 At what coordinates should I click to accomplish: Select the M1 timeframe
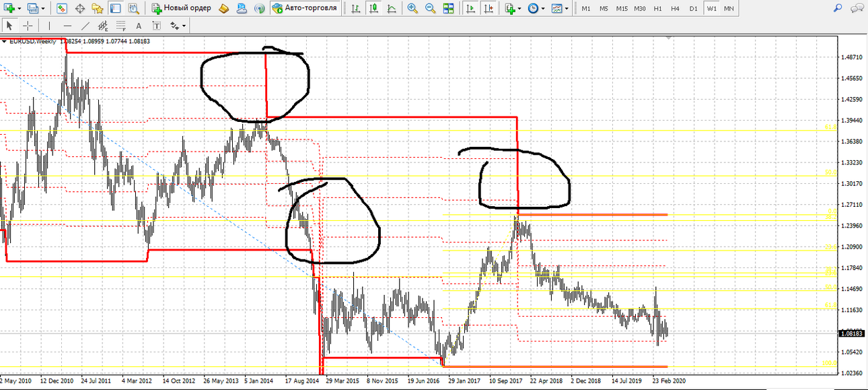[x=586, y=8]
